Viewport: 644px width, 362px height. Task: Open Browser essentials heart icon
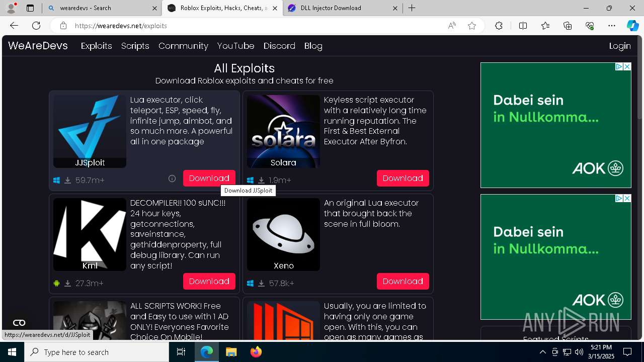[x=590, y=26]
